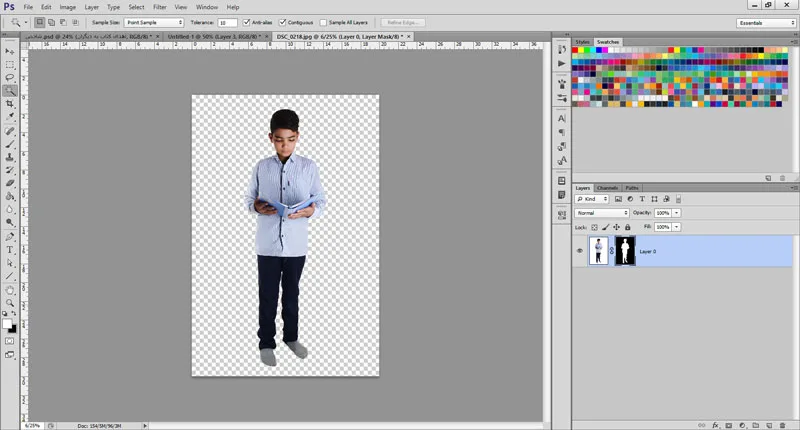The height and width of the screenshot is (430, 800).
Task: Pick the red swatch in Swatches panel
Action: pos(575,50)
